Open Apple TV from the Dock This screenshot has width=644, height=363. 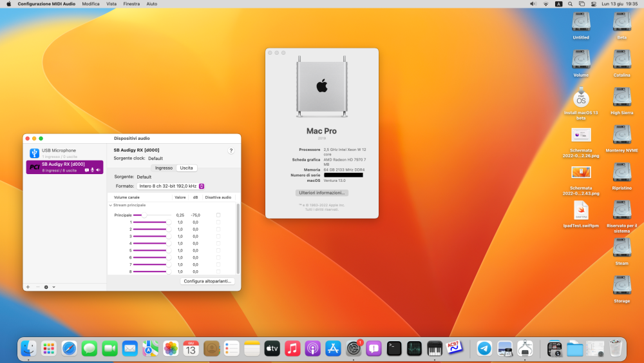(x=272, y=349)
